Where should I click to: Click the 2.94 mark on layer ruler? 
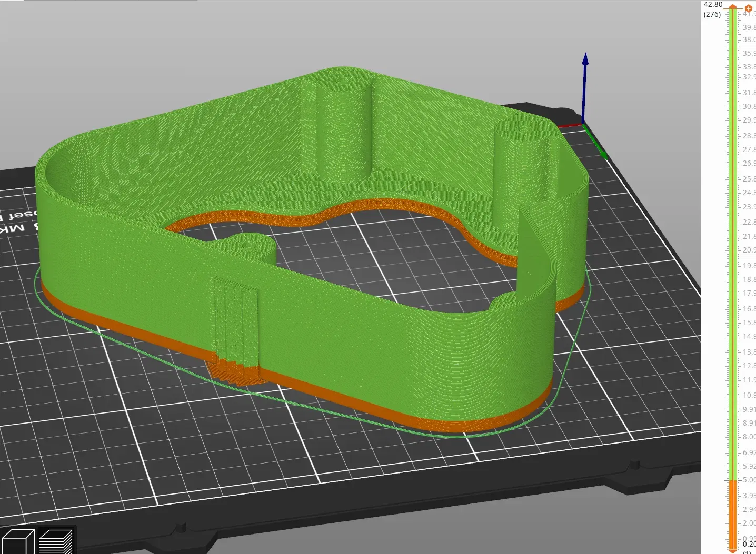pyautogui.click(x=749, y=509)
